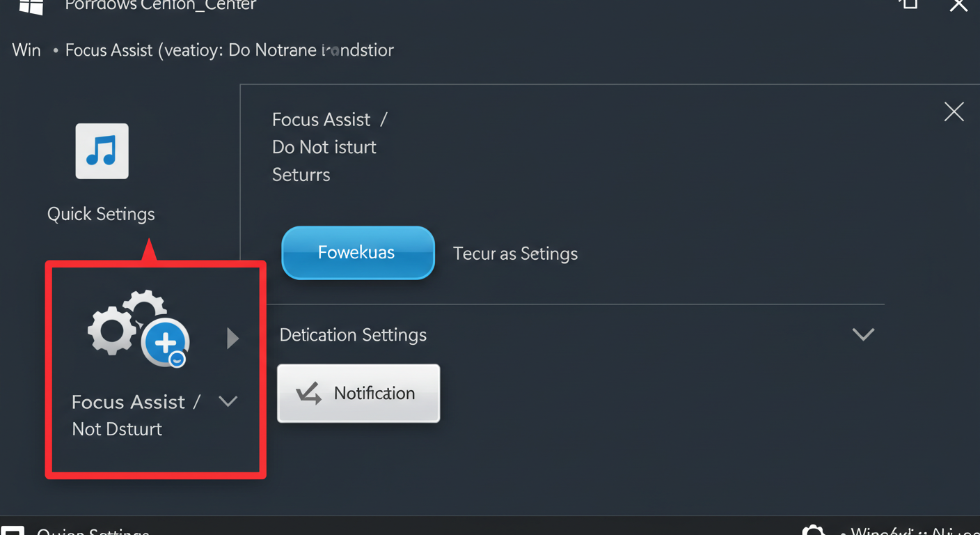
Task: Select the highlighted Focus Assist tile
Action: 155,370
